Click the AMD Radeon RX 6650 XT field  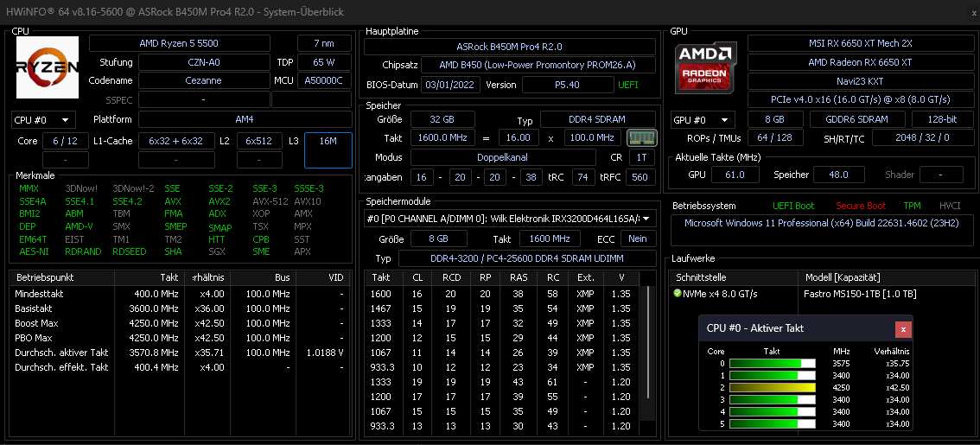click(860, 62)
